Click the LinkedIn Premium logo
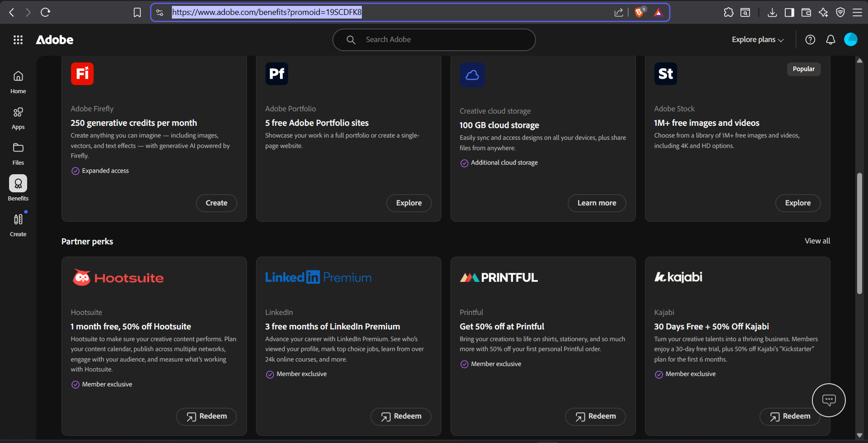868x443 pixels. [318, 277]
